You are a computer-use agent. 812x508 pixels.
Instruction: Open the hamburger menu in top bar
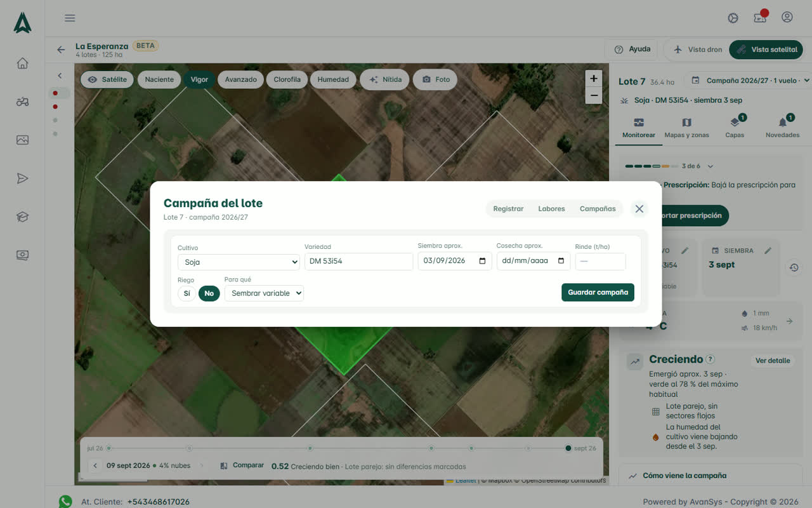(70, 18)
